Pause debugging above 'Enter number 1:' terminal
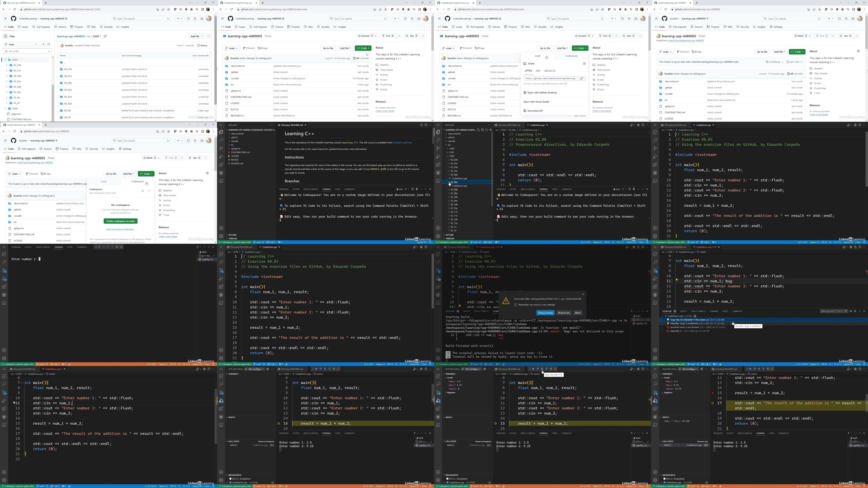The height and width of the screenshot is (488, 868). tap(99, 247)
